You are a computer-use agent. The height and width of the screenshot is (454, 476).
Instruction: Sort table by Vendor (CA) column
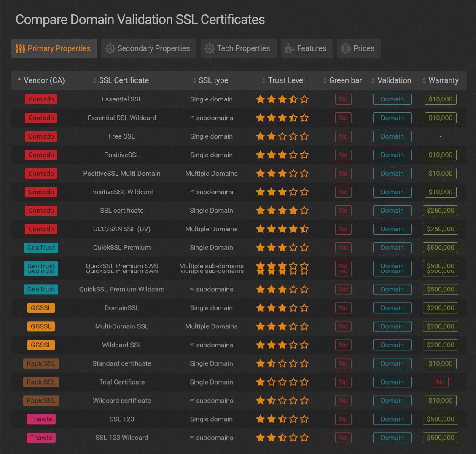click(x=41, y=80)
